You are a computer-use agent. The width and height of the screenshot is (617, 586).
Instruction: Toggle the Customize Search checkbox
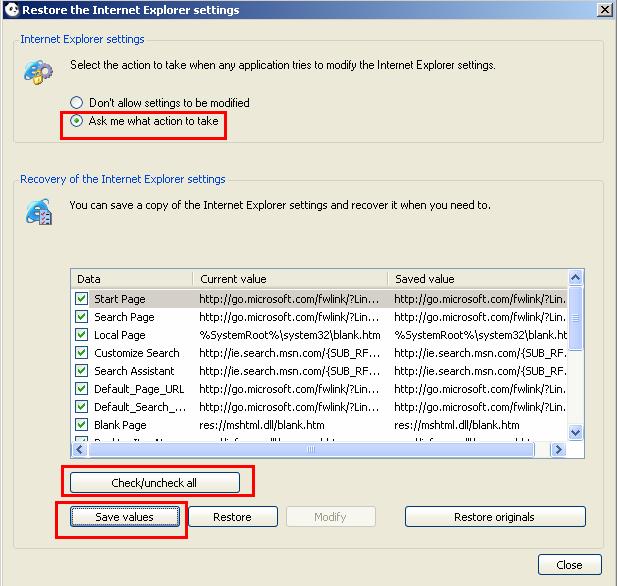point(82,353)
